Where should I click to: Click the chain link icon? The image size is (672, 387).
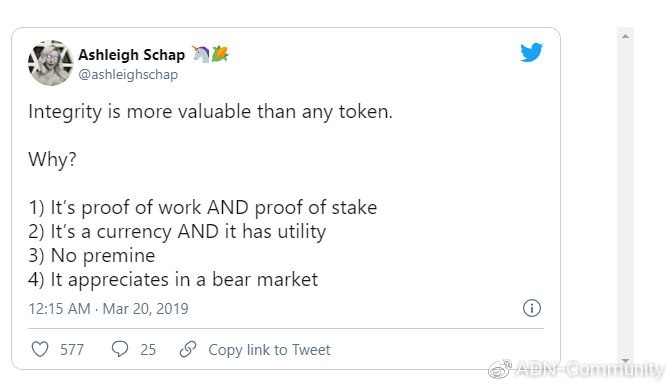pos(188,349)
